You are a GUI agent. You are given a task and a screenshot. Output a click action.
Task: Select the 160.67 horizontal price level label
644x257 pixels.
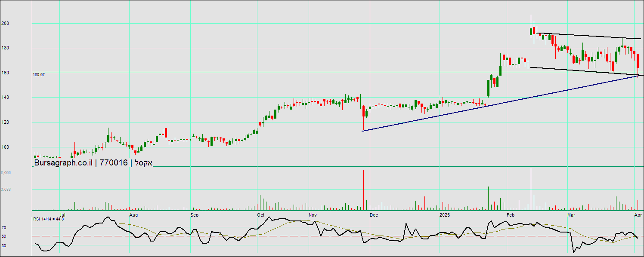[39, 75]
